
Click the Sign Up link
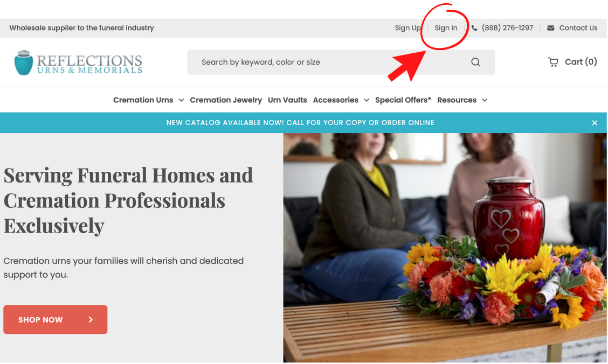[x=407, y=28]
